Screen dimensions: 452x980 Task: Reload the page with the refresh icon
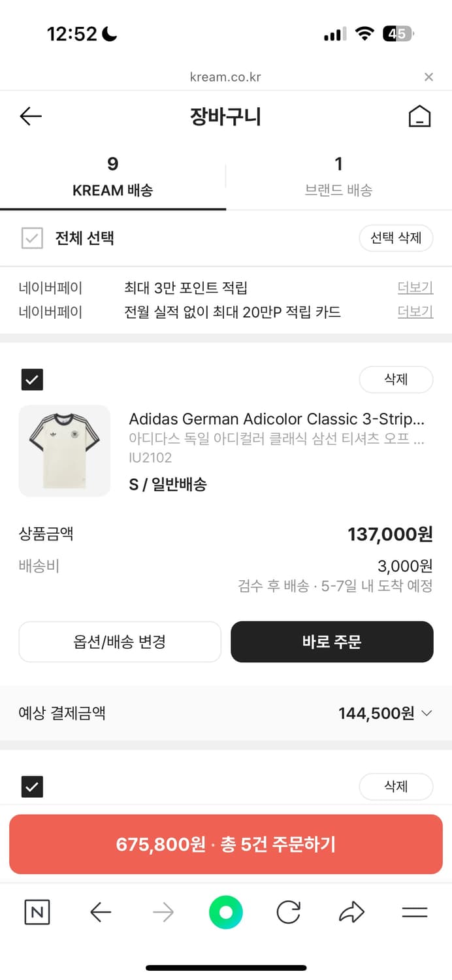288,913
